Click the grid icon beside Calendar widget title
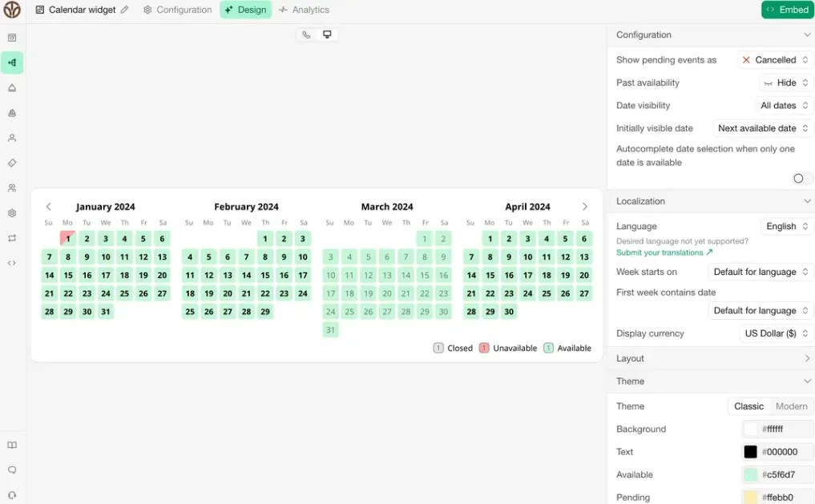 39,10
